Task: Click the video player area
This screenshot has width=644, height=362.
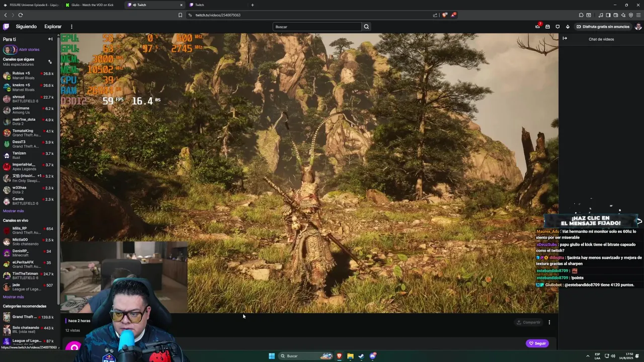Action: click(309, 173)
